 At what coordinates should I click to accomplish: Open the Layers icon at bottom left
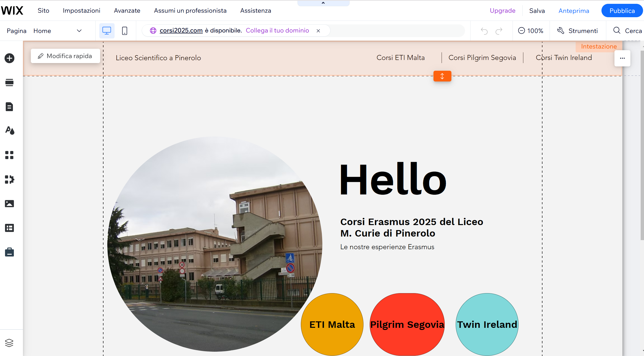[x=9, y=343]
